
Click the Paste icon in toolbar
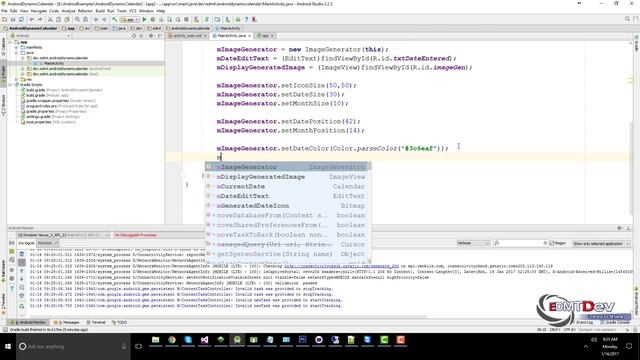67,20
